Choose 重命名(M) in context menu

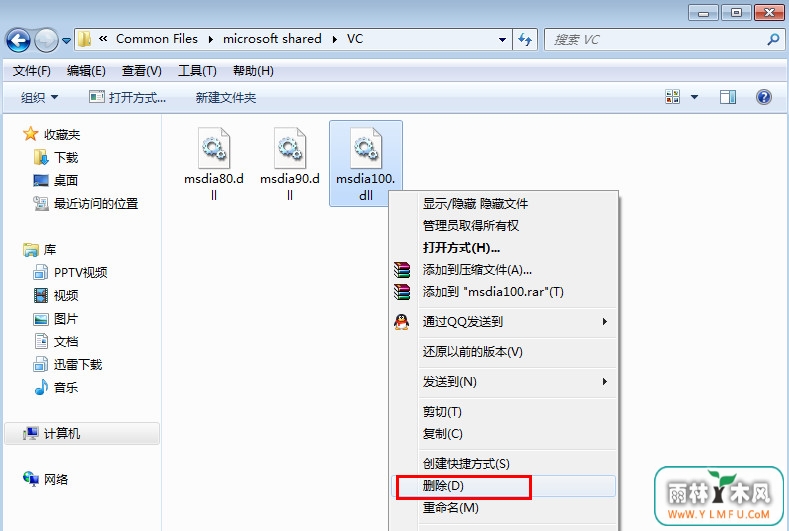point(503,508)
